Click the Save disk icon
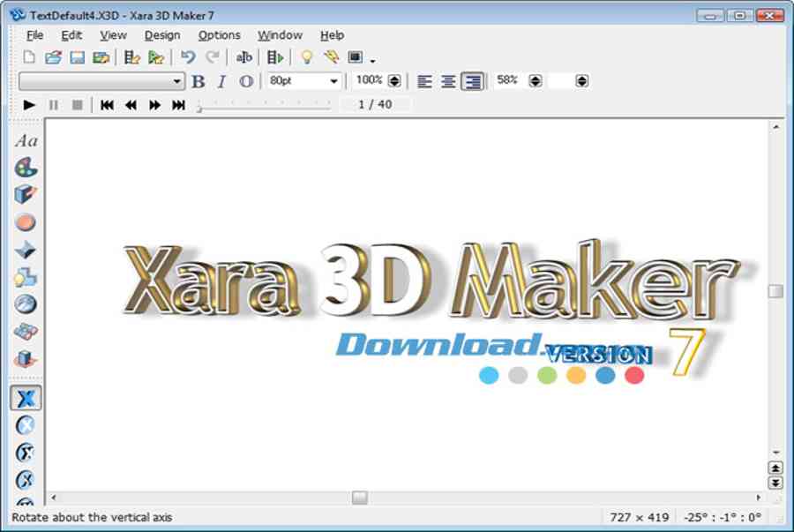This screenshot has height=532, width=794. 77,57
